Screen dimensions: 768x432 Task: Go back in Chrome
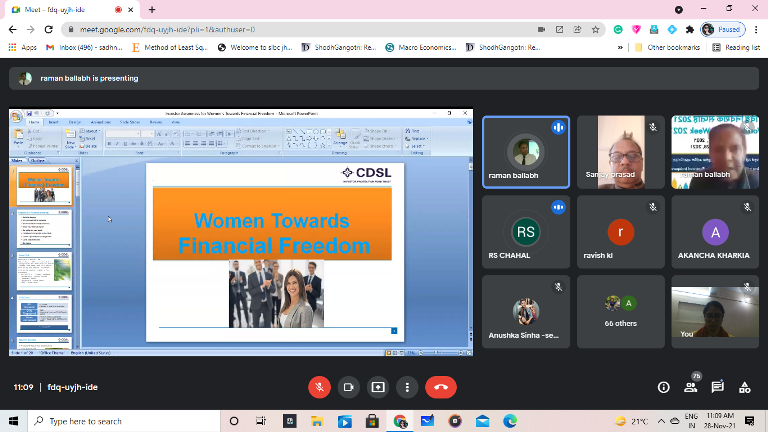tap(13, 29)
